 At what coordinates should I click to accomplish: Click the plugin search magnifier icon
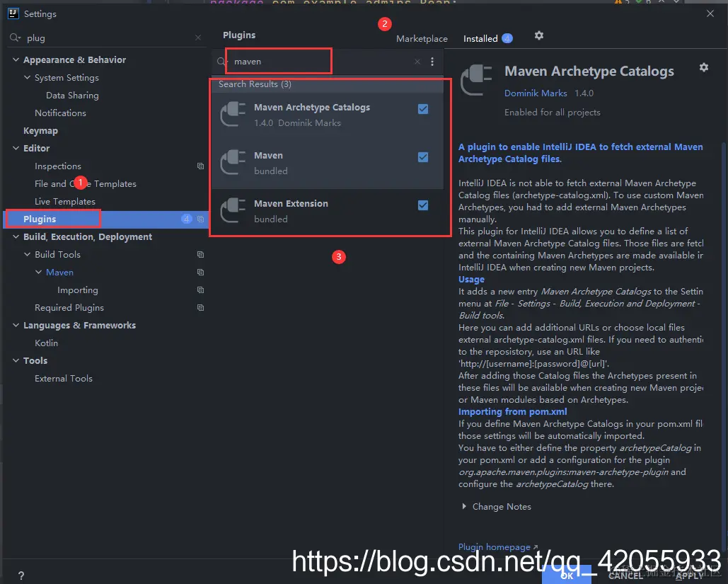221,62
